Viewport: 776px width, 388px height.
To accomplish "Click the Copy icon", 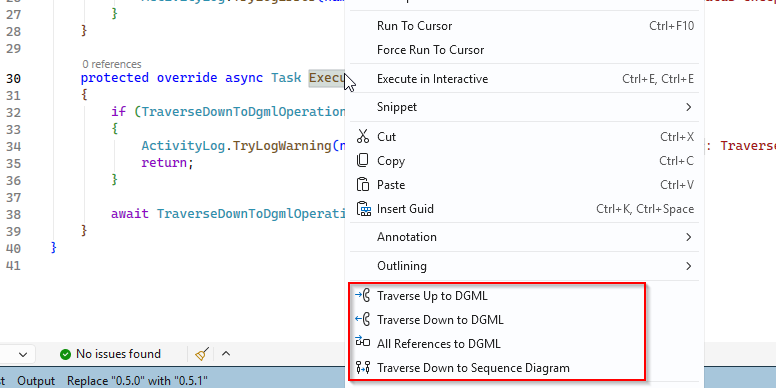I will point(363,160).
